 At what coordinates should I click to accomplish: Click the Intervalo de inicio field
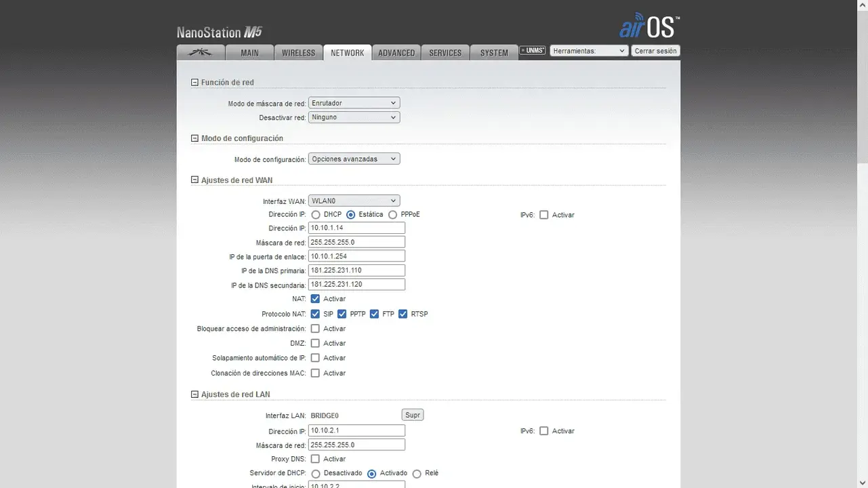tap(356, 485)
